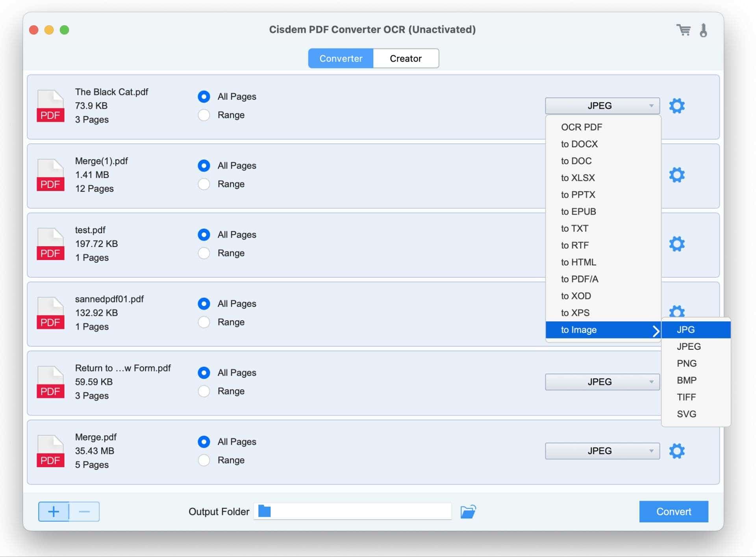756x557 pixels.
Task: Toggle Range for Merge(1).pdf
Action: point(203,184)
